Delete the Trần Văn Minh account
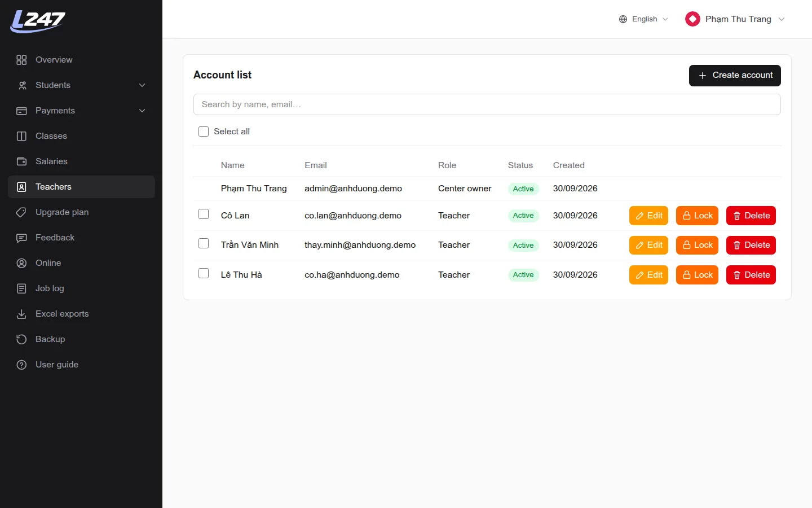Viewport: 812px width, 508px height. coord(751,245)
